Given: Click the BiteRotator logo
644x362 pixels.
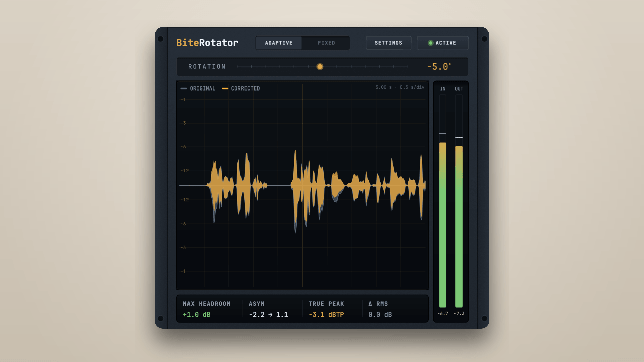Looking at the screenshot, I should (207, 43).
